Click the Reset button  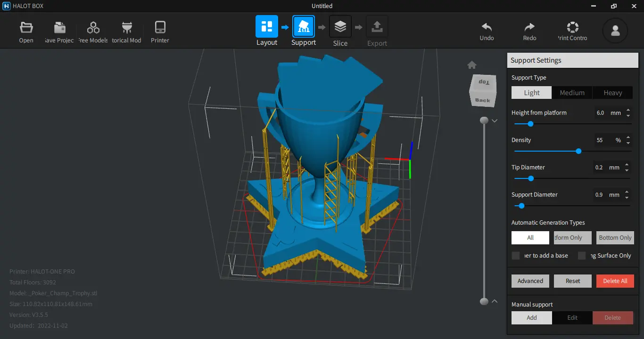(573, 281)
